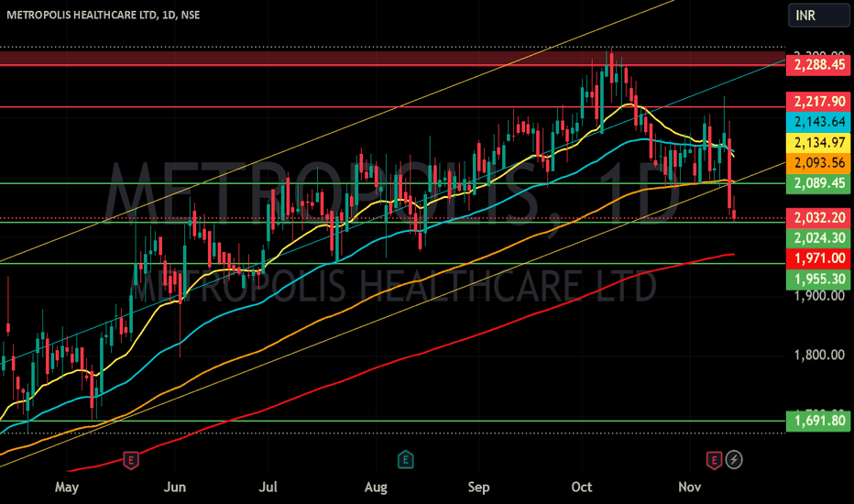
Task: Click the green earnings marker in August
Action: [x=405, y=460]
